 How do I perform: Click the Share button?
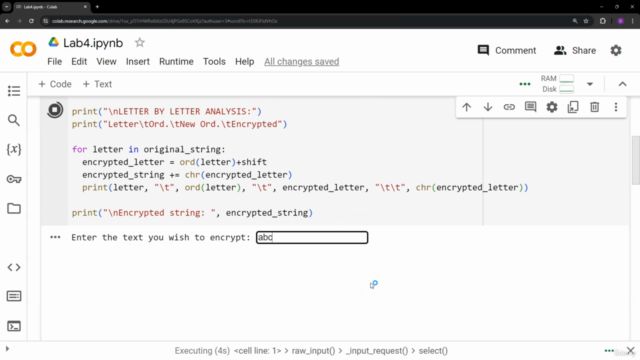tap(575, 50)
